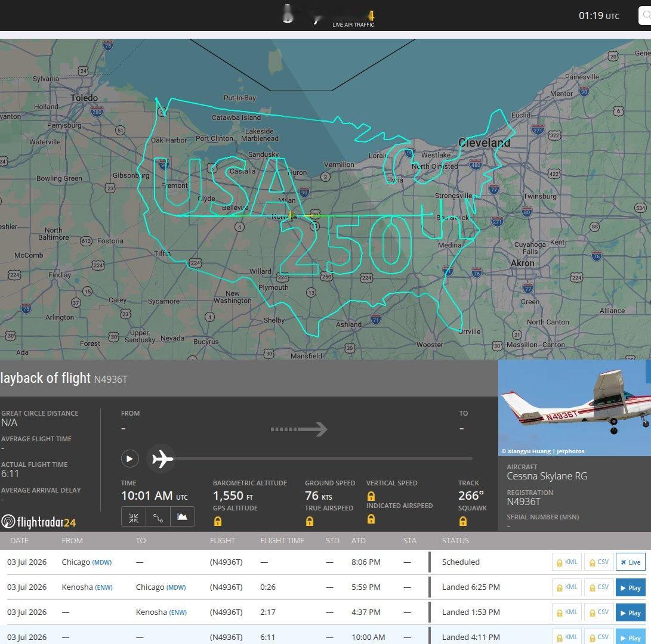Click the 2:17 flight time cell
Screen dimensions: 651x644
tap(268, 612)
